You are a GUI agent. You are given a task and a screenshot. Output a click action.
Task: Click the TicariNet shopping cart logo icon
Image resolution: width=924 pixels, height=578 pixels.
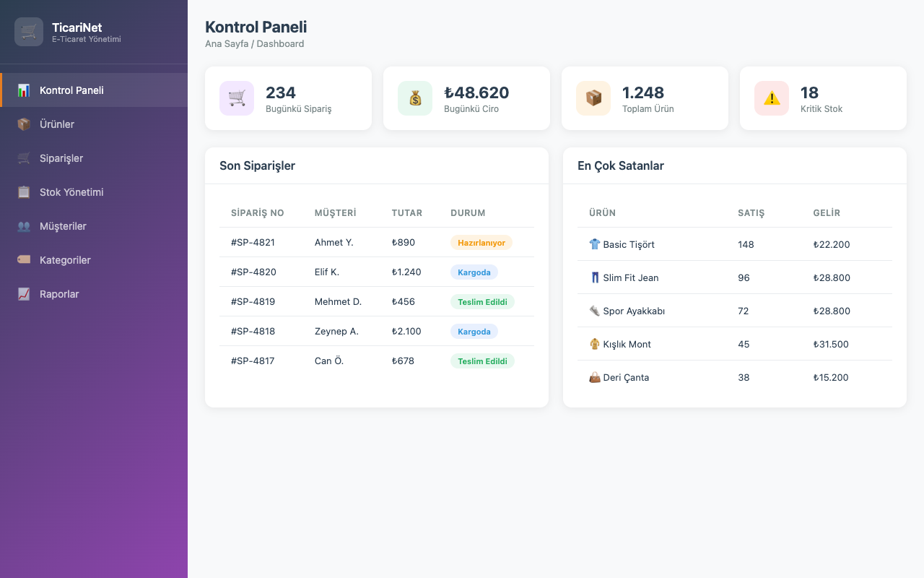pyautogui.click(x=29, y=32)
